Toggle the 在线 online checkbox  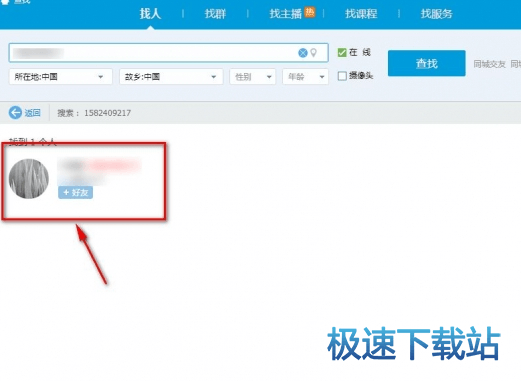pyautogui.click(x=342, y=52)
